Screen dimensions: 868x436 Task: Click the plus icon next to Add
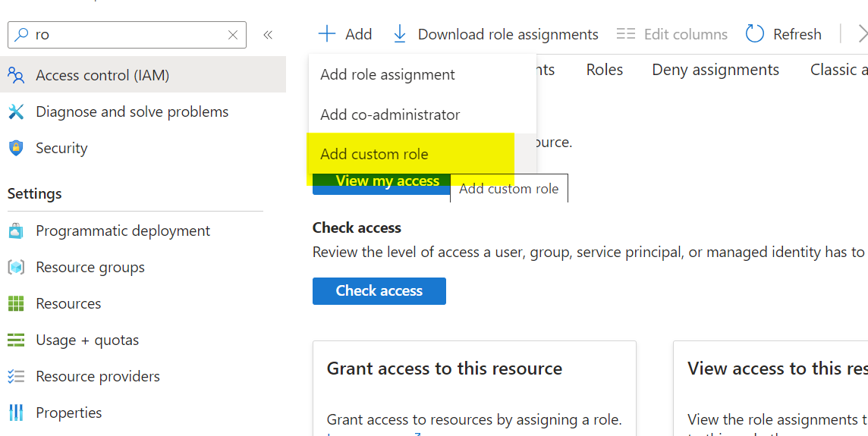[x=326, y=34]
